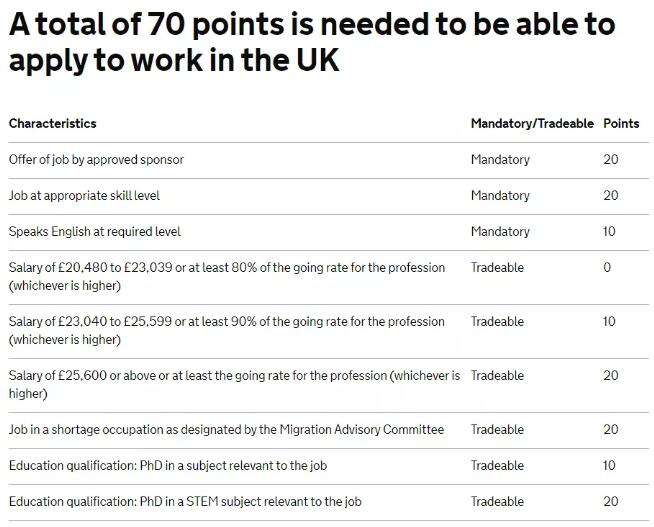654x527 pixels.
Task: Click the PhD in a STEM subject text
Action: click(182, 502)
